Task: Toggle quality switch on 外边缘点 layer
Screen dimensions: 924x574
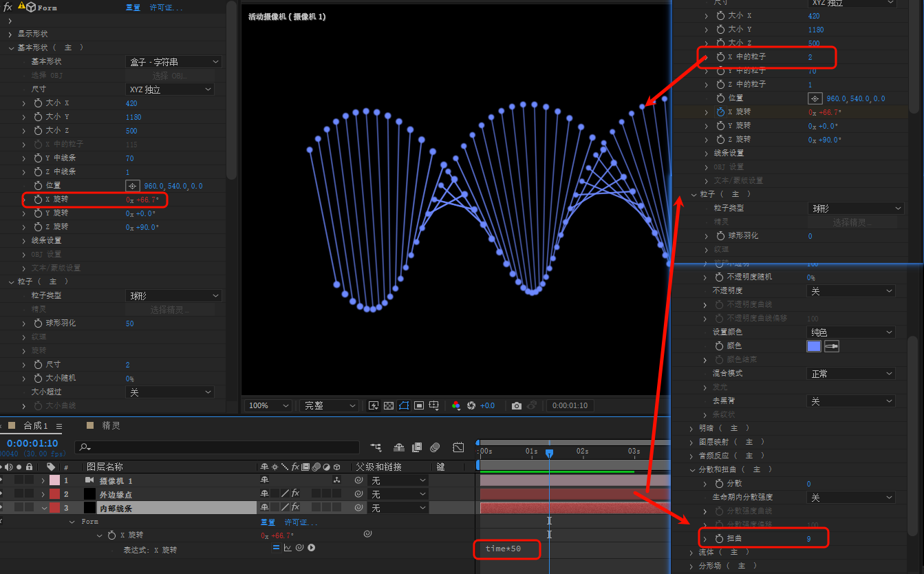Action: pyautogui.click(x=285, y=493)
